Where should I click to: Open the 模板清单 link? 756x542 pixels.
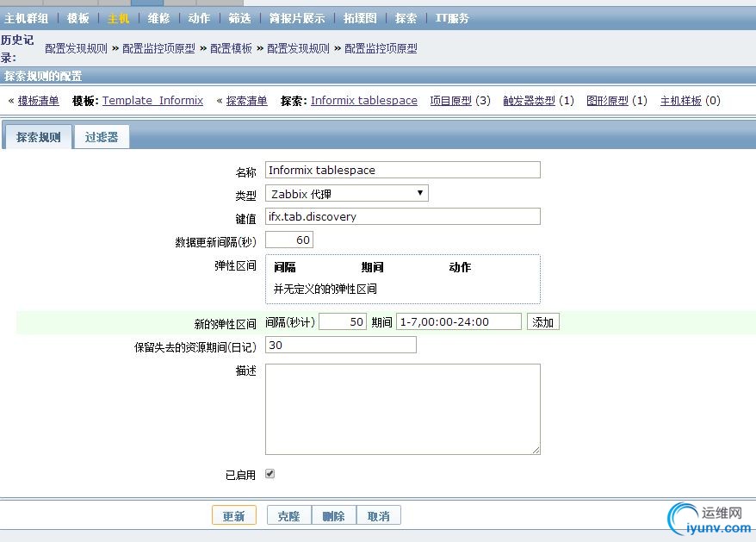39,101
